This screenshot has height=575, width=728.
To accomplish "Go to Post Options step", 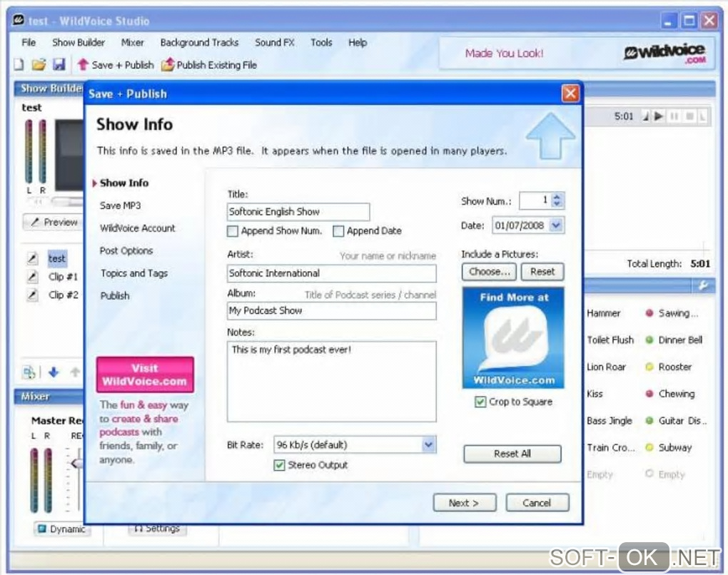I will coord(126,250).
